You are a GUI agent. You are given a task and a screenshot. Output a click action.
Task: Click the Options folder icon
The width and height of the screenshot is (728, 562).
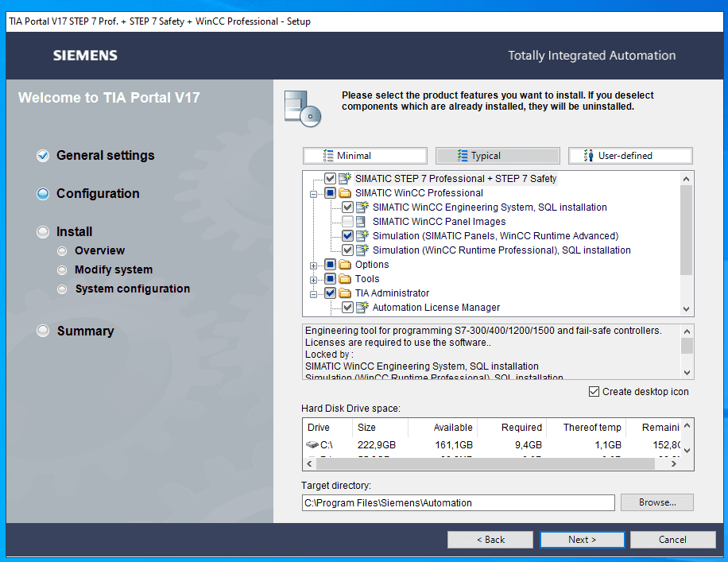point(345,264)
